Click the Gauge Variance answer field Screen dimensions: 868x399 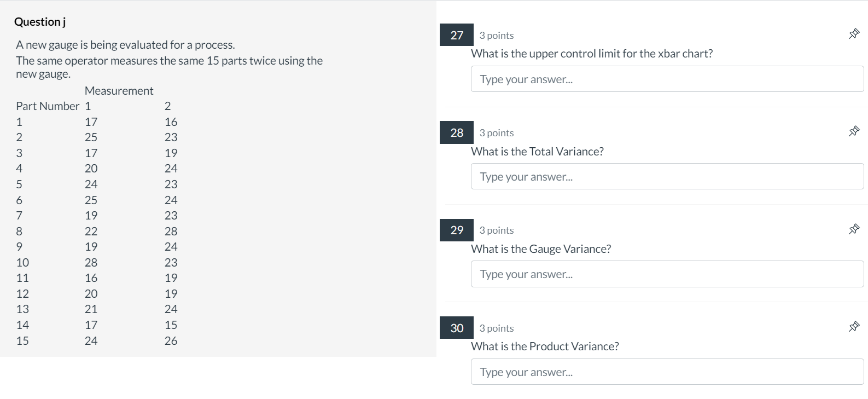tap(667, 274)
